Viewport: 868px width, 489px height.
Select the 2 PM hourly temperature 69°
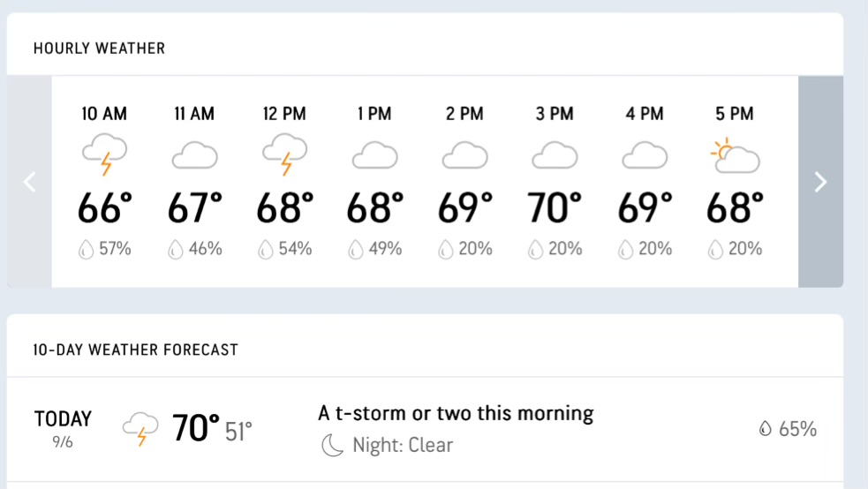coord(465,208)
